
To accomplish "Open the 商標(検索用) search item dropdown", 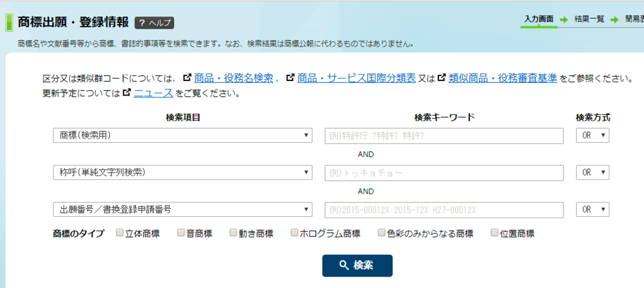I will [182, 135].
